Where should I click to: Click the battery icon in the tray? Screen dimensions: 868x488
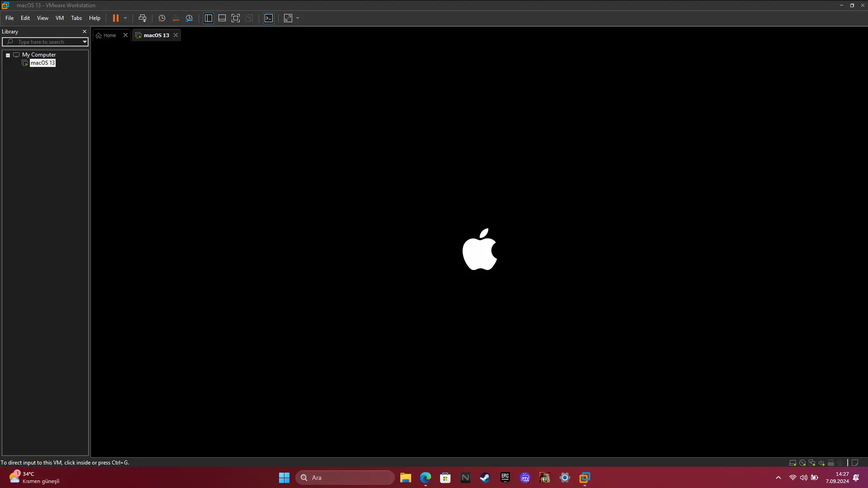(815, 478)
